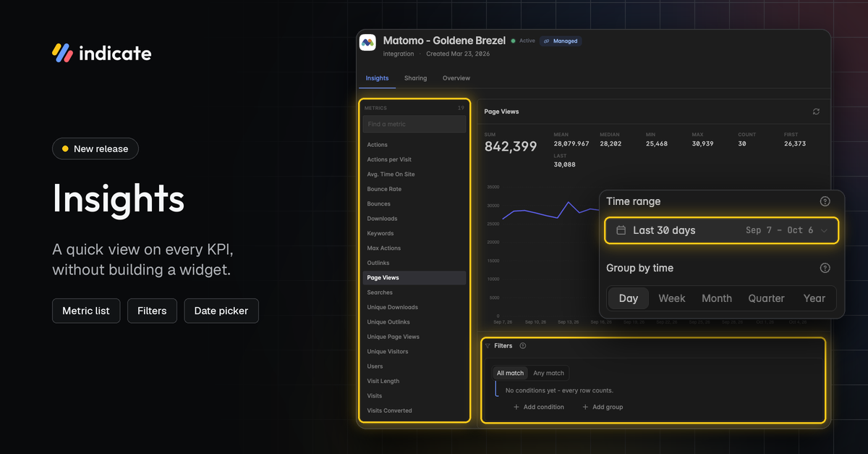Viewport: 868px width, 454px height.
Task: Focus the Find a metric search field
Action: coord(414,124)
